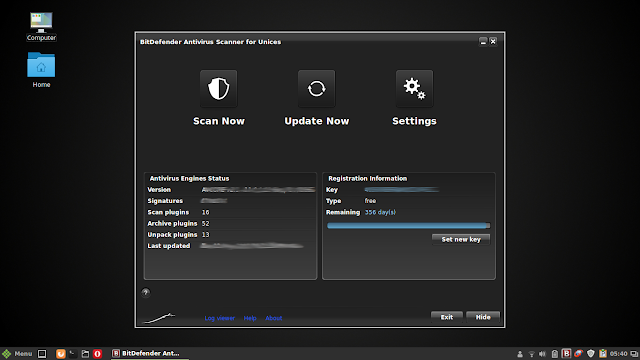Click the Archive plugins value 52
The height and width of the screenshot is (360, 640).
(x=205, y=224)
